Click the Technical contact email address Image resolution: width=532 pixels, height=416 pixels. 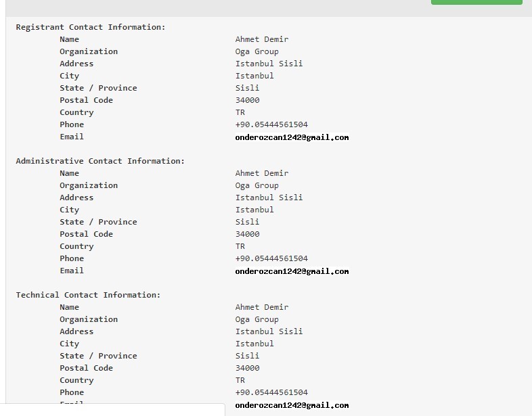292,405
